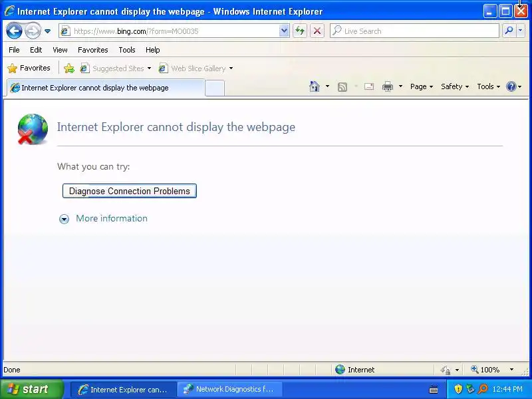Screen dimensions: 532x399
Task: Select the current error page tab
Action: point(106,88)
